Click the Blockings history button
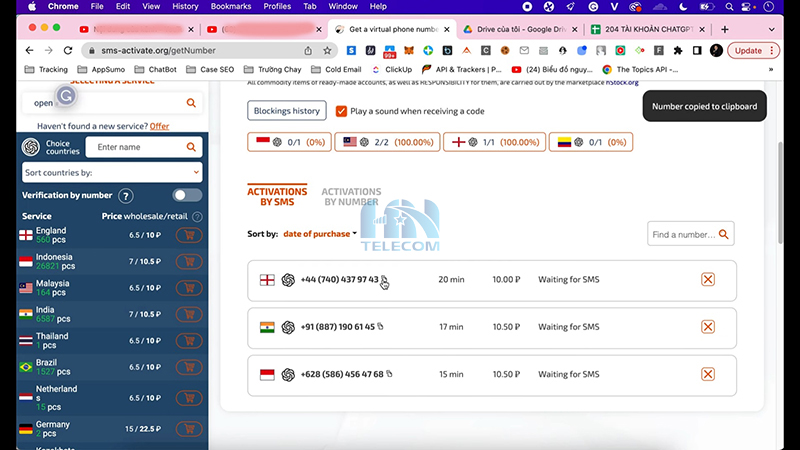Image resolution: width=800 pixels, height=450 pixels. (287, 111)
